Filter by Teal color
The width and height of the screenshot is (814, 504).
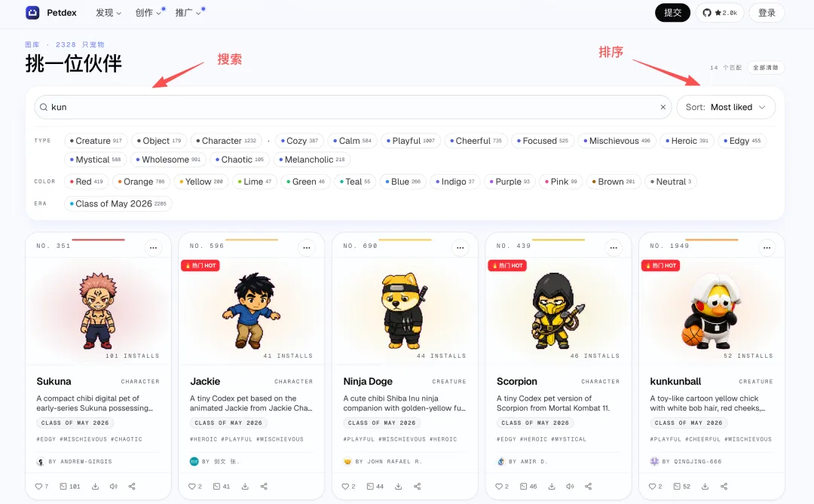pos(354,182)
